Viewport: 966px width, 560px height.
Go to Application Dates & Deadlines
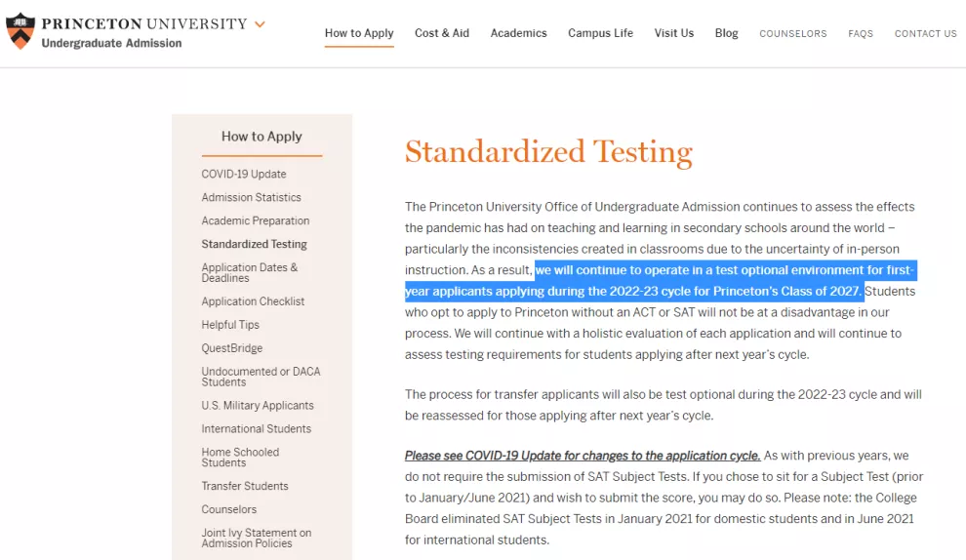[250, 273]
